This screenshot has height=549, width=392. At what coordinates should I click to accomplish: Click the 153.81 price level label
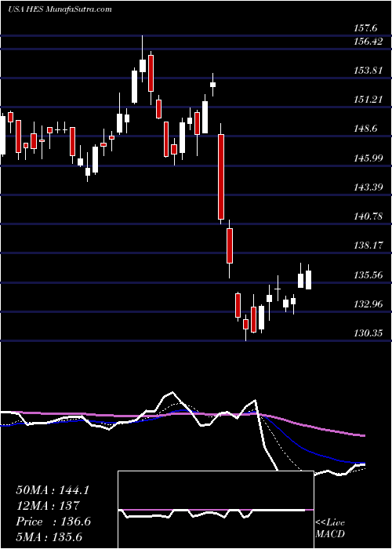pos(369,71)
